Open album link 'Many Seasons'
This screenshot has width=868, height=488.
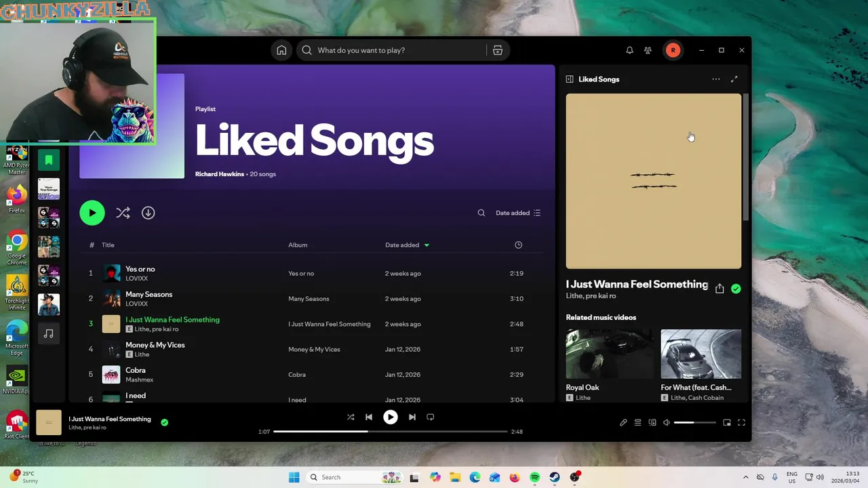309,298
